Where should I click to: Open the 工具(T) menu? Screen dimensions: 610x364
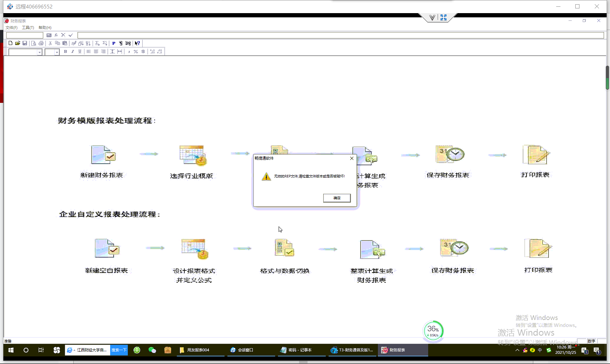tap(28, 28)
